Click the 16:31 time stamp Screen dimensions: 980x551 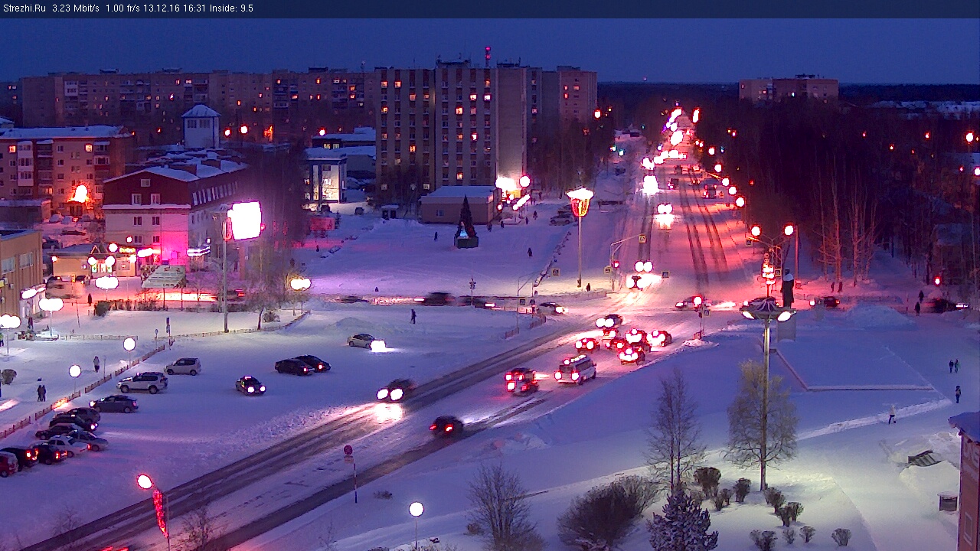tap(195, 8)
